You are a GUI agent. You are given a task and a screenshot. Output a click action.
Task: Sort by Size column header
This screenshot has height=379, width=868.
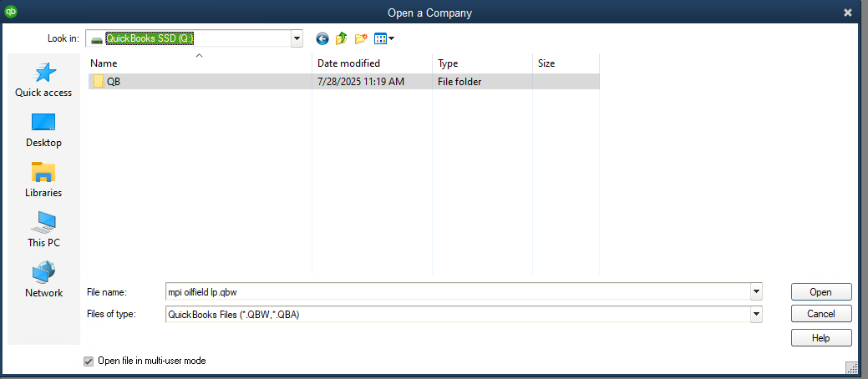coord(566,63)
